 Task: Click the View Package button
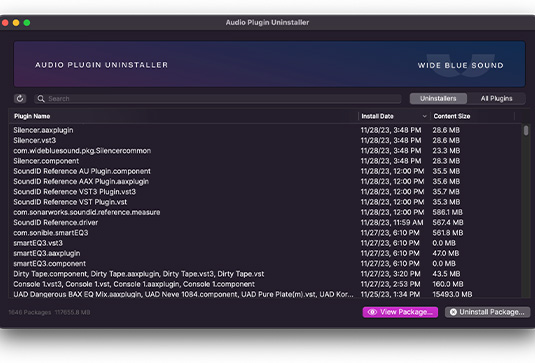coord(400,312)
